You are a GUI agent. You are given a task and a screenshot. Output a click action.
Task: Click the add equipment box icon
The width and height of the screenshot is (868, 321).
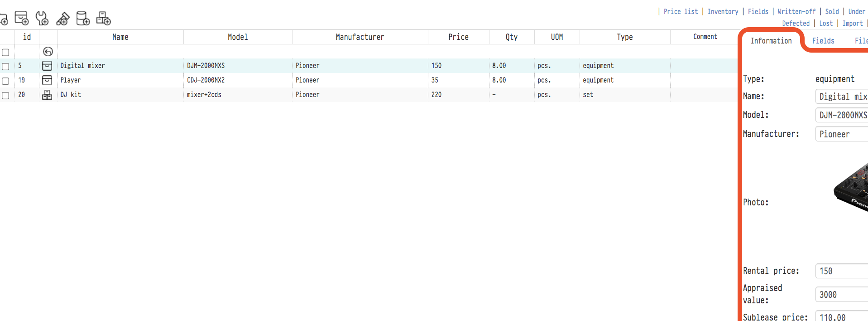(x=21, y=18)
